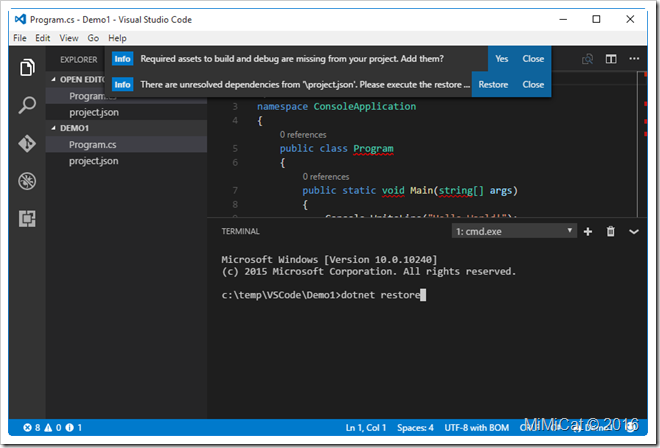Click the EXPLORER panel header

pyautogui.click(x=79, y=60)
